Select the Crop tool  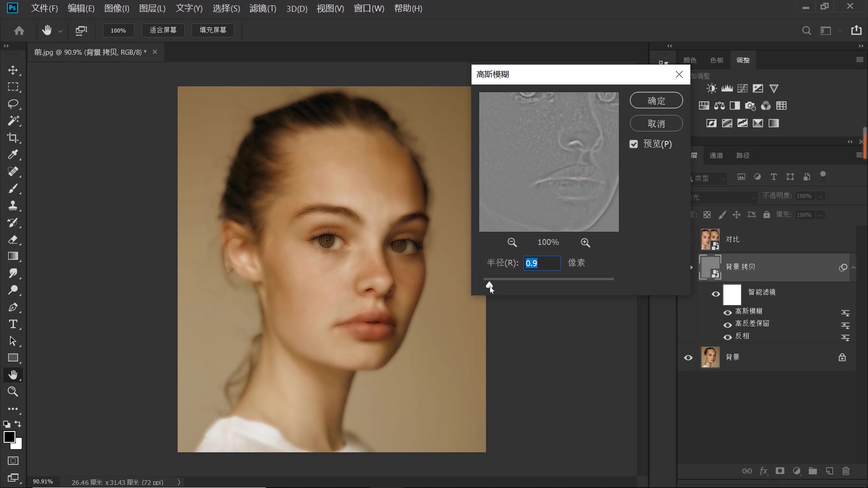(x=13, y=138)
